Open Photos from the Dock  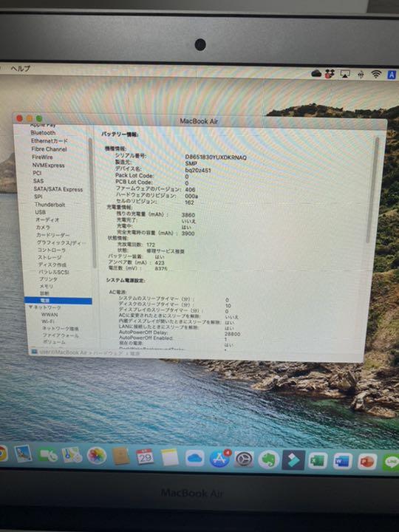tap(97, 456)
